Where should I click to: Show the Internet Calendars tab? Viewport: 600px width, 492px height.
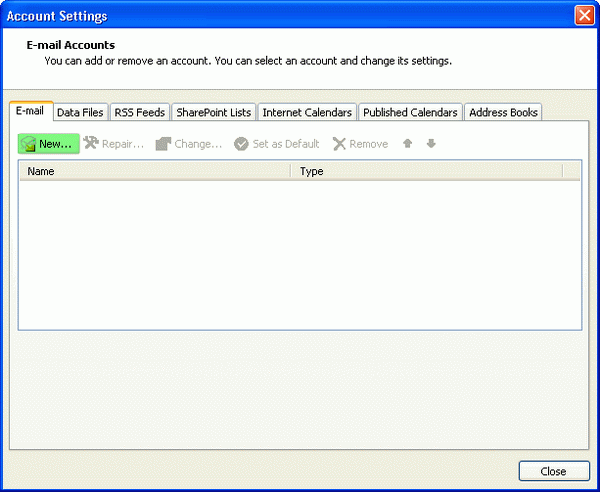click(x=307, y=113)
